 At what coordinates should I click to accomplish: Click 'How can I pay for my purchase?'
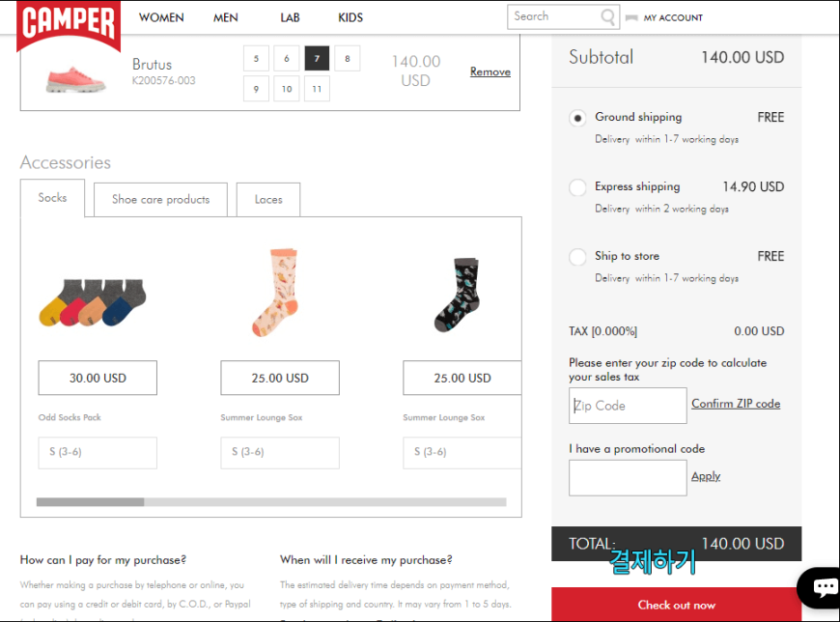pos(103,560)
